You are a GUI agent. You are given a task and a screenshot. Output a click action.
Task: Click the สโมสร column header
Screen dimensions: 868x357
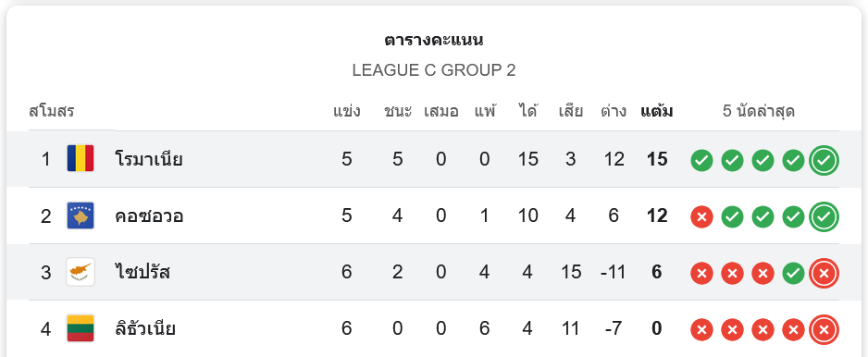pos(52,112)
